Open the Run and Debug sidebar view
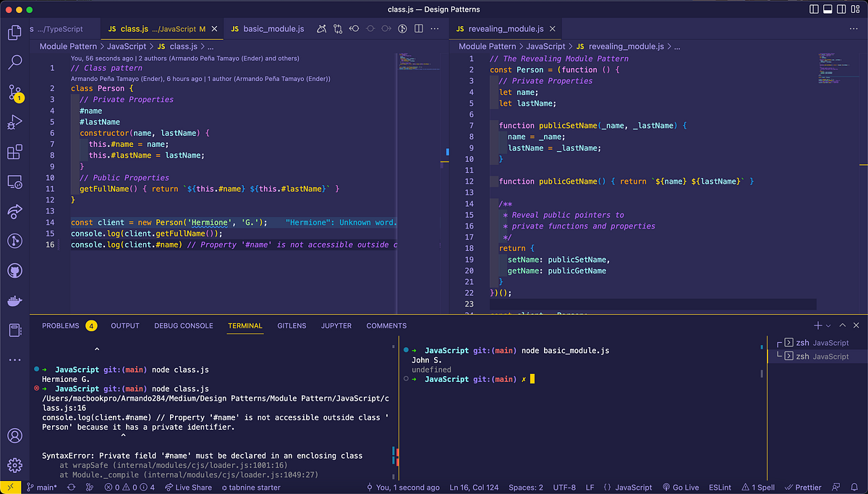The image size is (868, 494). click(14, 122)
